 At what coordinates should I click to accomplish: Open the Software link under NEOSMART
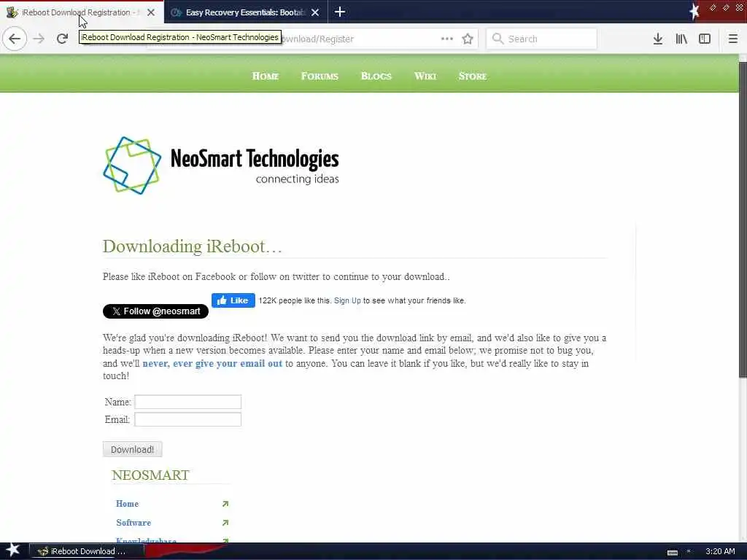click(133, 523)
